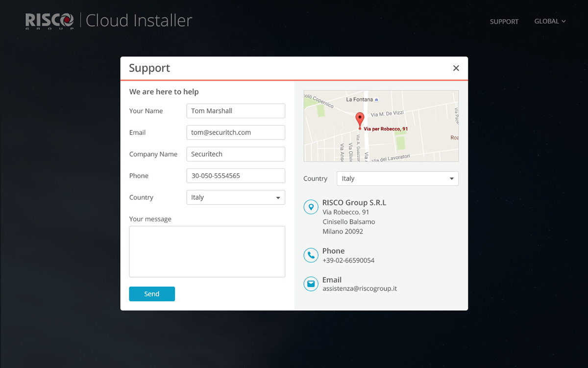Click the assistenza@riscogroup.it email address

[360, 289]
